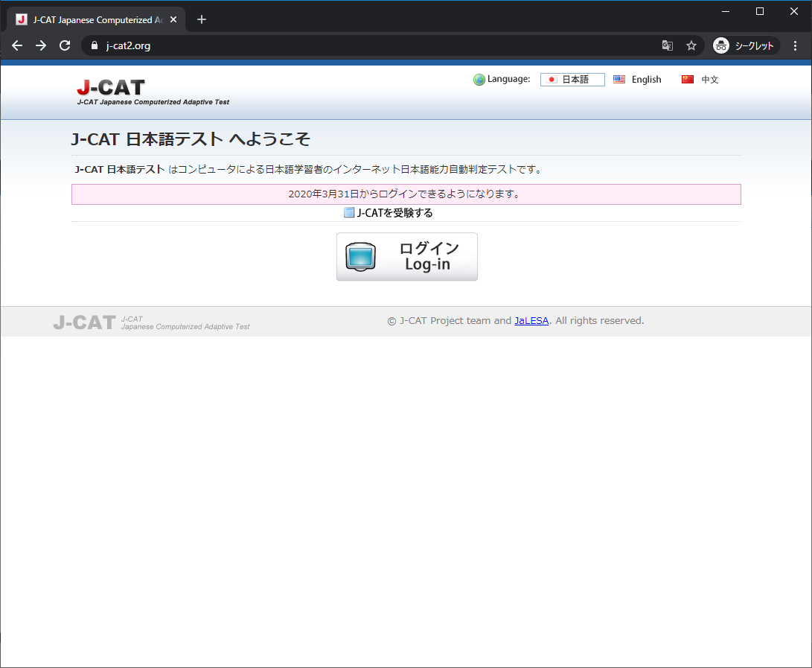Open the JaLESA link in the footer

tap(531, 320)
